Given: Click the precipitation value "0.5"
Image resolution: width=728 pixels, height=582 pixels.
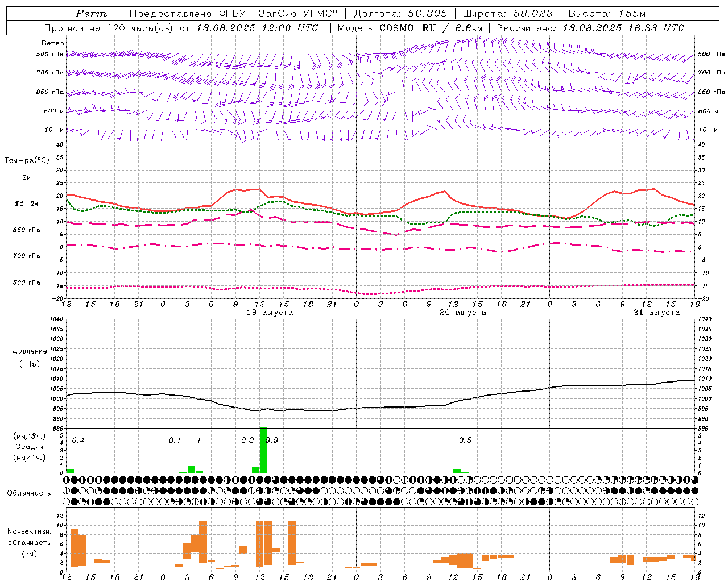Looking at the screenshot, I should [465, 440].
